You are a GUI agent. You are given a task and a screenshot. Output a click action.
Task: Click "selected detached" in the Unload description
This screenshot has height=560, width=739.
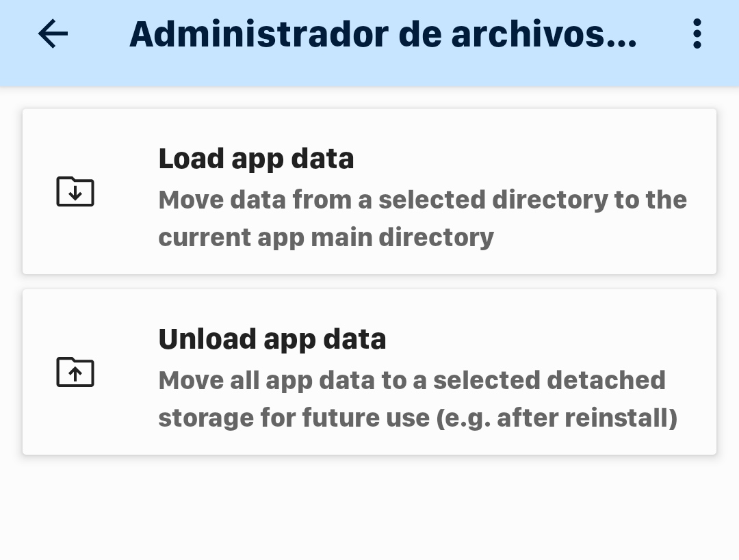[549, 379]
